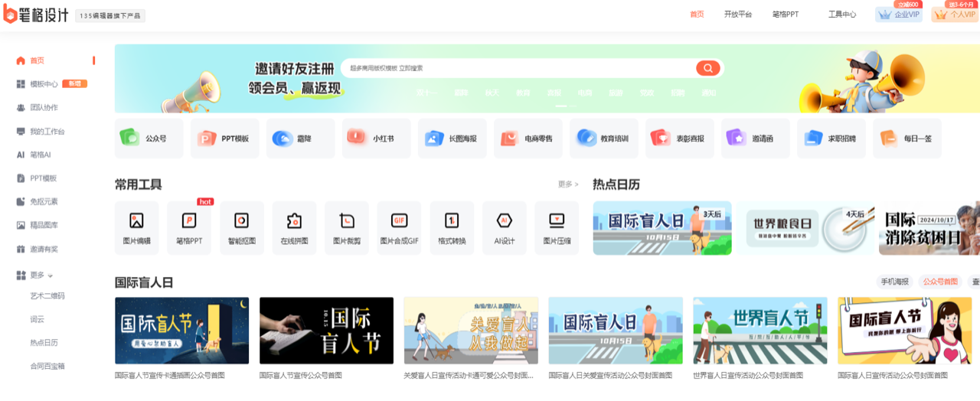Viewport: 980px width, 401px height.
Task: Select 首页 in the top navigation
Action: (x=697, y=15)
